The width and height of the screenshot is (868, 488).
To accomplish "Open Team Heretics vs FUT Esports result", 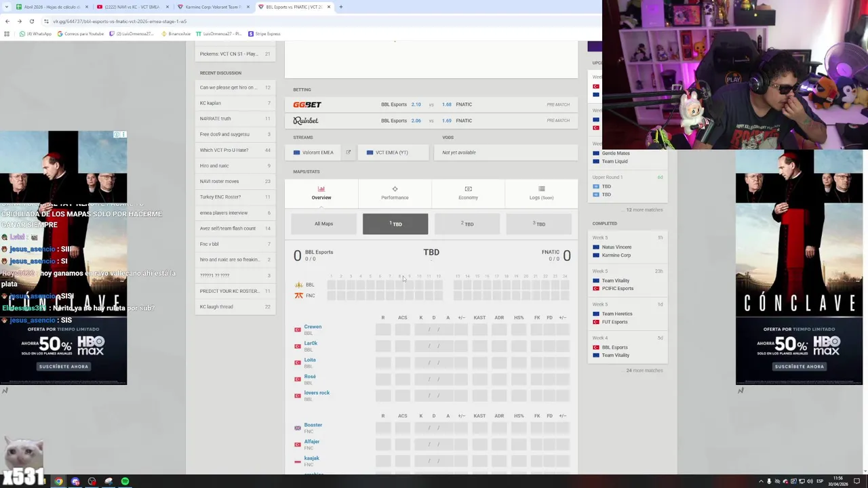I will click(x=627, y=314).
